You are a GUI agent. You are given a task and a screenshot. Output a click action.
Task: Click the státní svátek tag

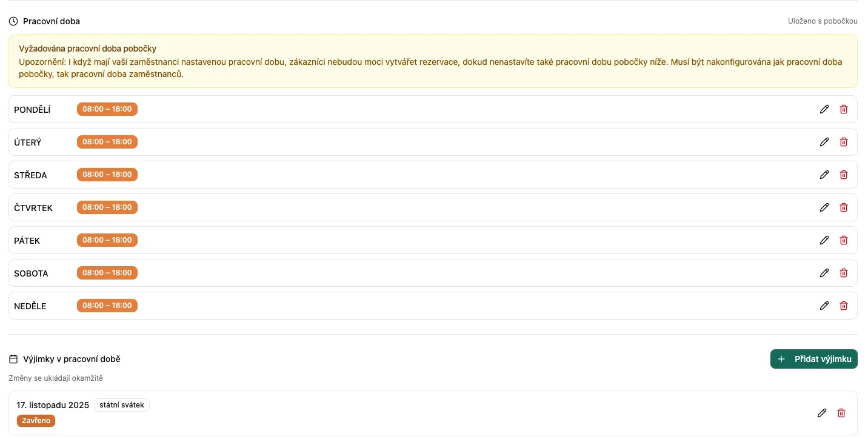point(122,405)
